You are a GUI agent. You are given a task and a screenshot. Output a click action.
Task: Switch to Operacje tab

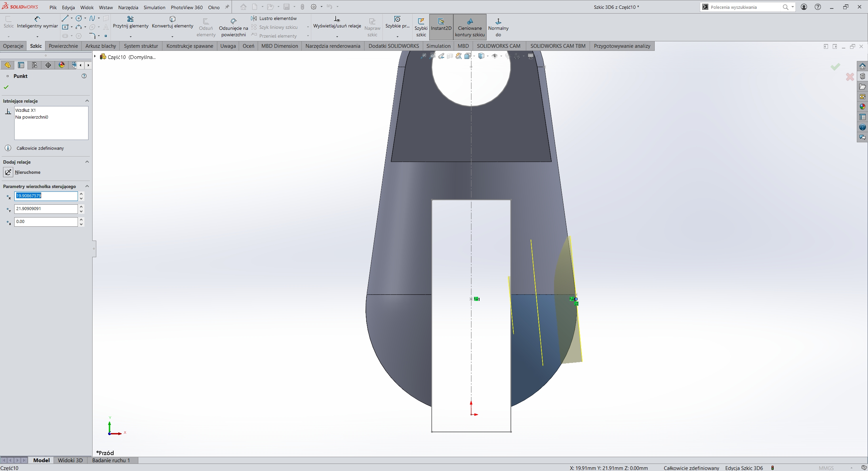coord(13,46)
